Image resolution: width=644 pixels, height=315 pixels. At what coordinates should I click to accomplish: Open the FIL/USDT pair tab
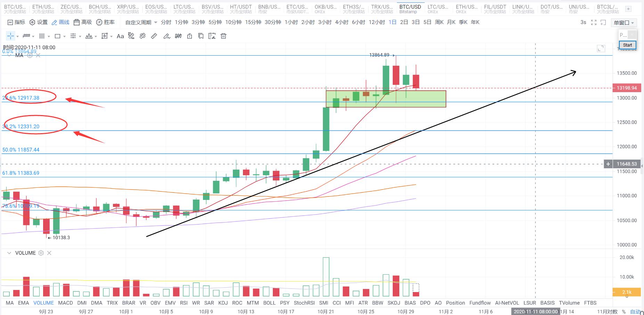point(495,9)
